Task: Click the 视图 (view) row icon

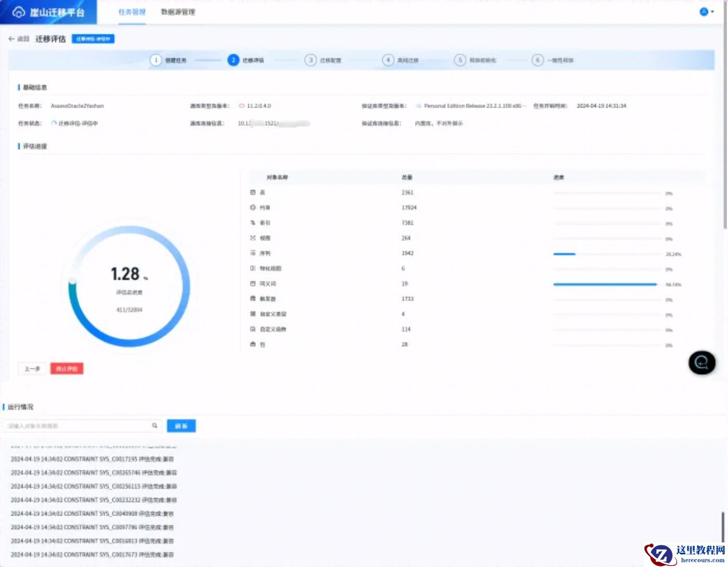Action: (x=253, y=238)
